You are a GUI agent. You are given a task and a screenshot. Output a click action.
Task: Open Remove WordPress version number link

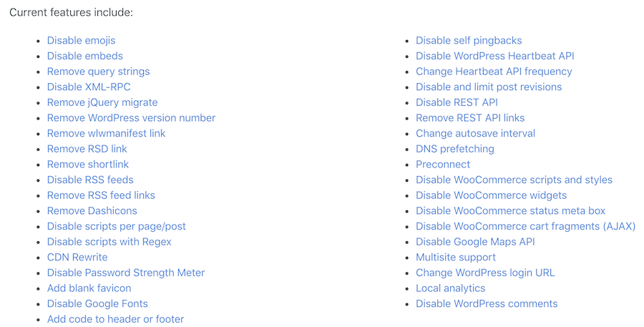(x=131, y=118)
